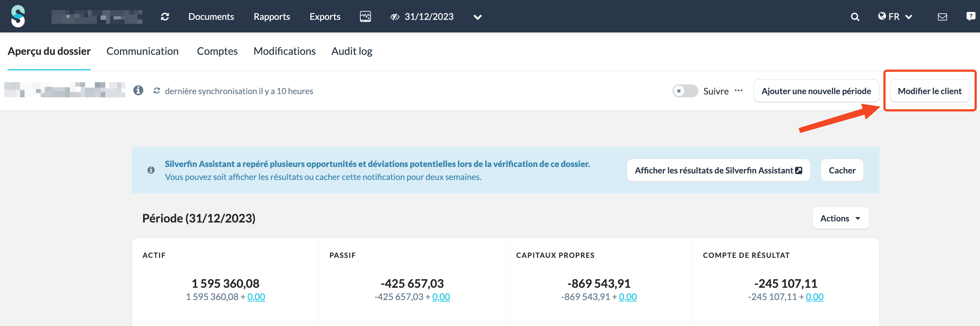980x326 pixels.
Task: Click the COMPTE DE RÉSULTAT card label
Action: pos(746,255)
